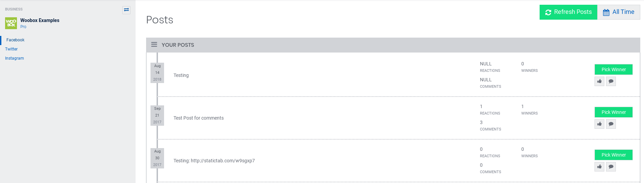This screenshot has width=644, height=183.
Task: Pick winner for the statictab Testing post
Action: click(613, 155)
